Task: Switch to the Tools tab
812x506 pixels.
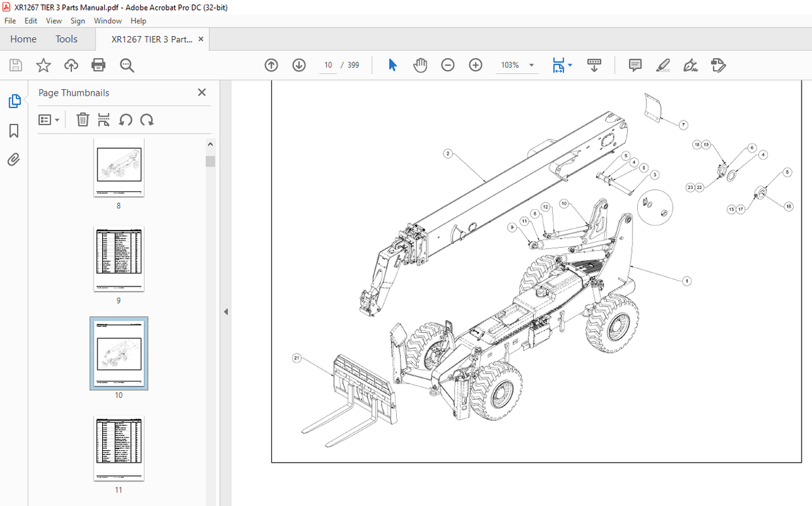Action: [x=66, y=39]
